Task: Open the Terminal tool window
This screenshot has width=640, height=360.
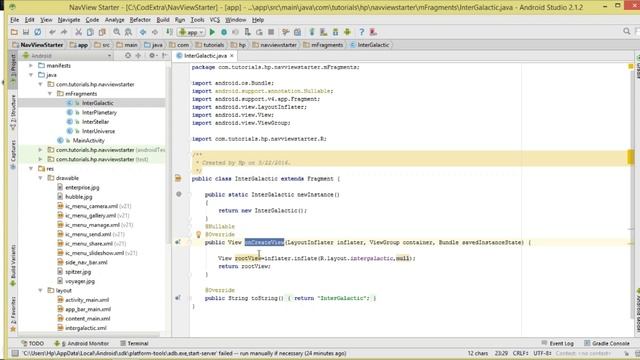Action: pos(134,343)
